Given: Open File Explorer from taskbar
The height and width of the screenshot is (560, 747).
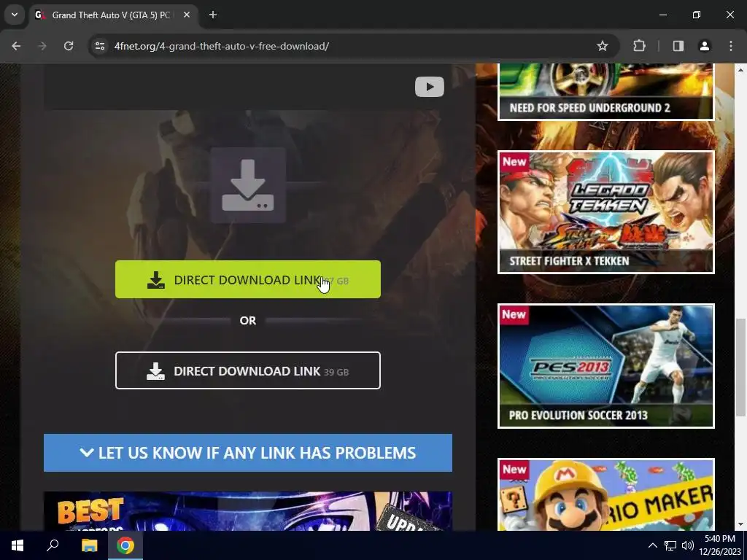Looking at the screenshot, I should tap(89, 545).
